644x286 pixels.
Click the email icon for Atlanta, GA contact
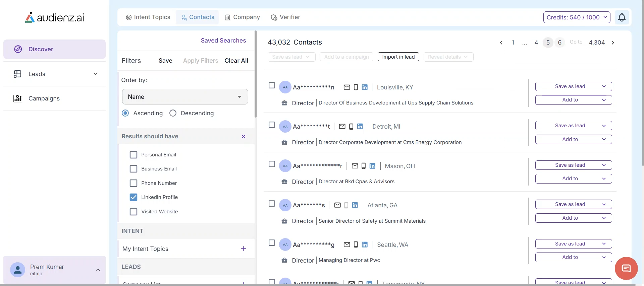(337, 205)
